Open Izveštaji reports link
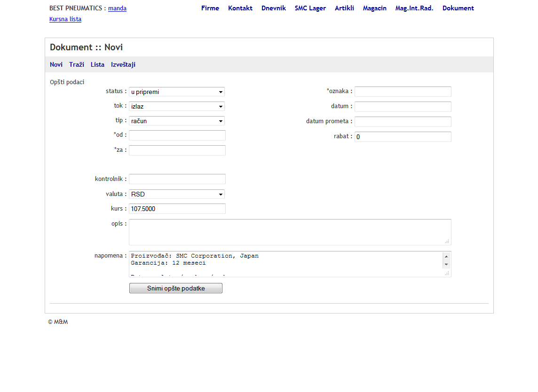 pyautogui.click(x=123, y=65)
